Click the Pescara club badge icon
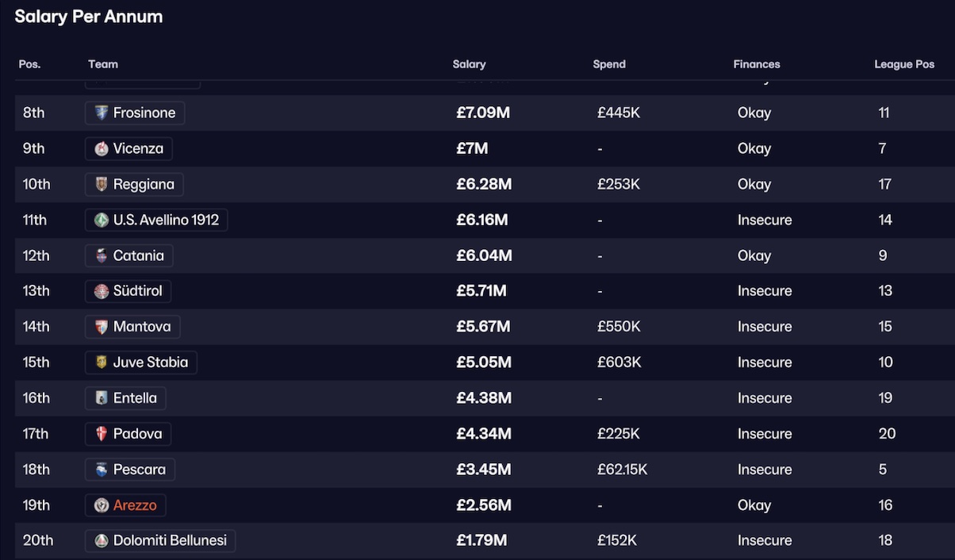Viewport: 955px width, 560px height. pos(102,470)
